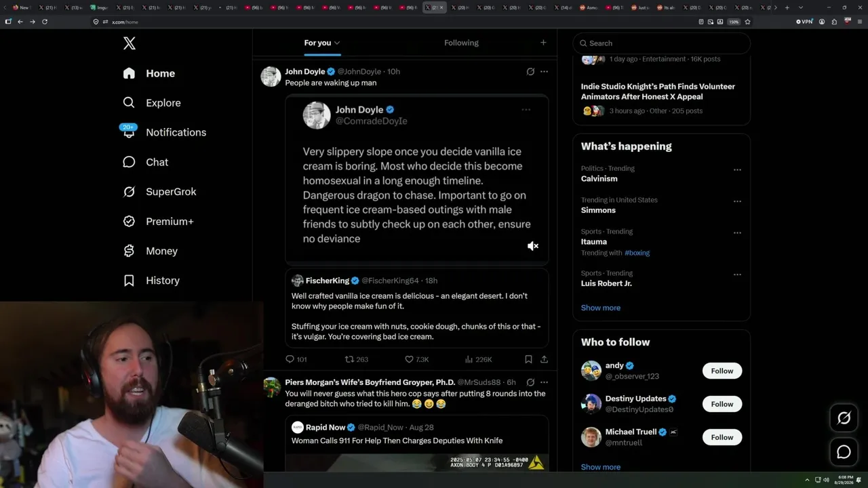Go to Home in sidebar
This screenshot has height=488, width=868.
(149, 73)
